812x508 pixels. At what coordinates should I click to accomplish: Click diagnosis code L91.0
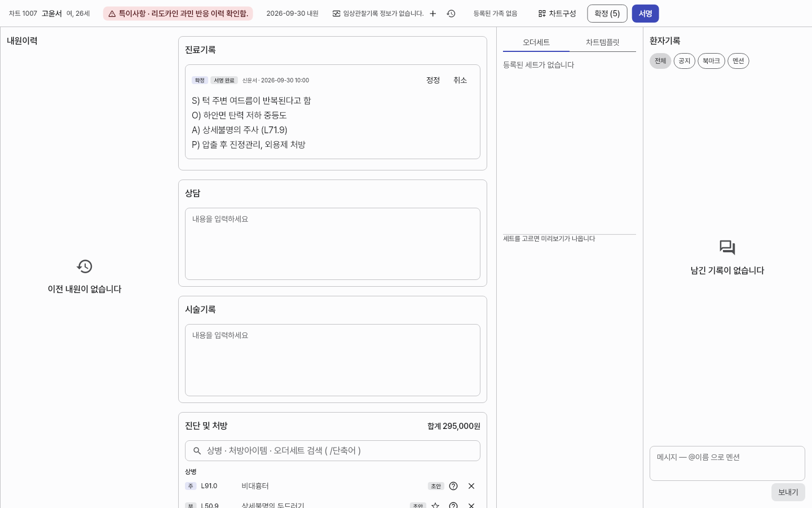(x=209, y=486)
